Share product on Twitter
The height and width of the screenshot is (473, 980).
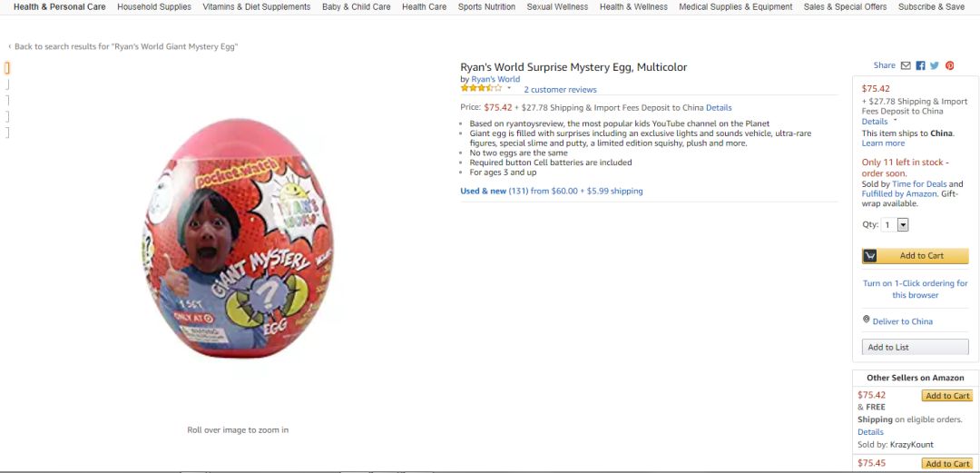coord(935,65)
